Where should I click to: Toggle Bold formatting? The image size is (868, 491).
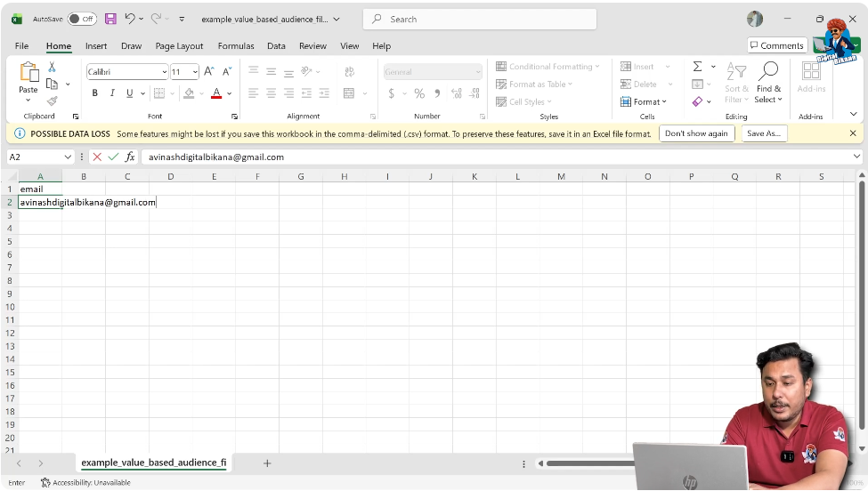[94, 93]
